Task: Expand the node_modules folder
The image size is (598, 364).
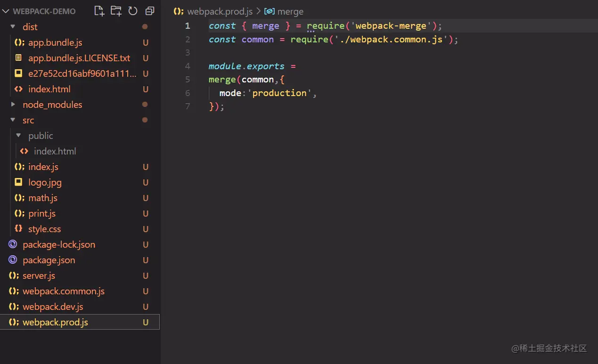Action: 13,105
